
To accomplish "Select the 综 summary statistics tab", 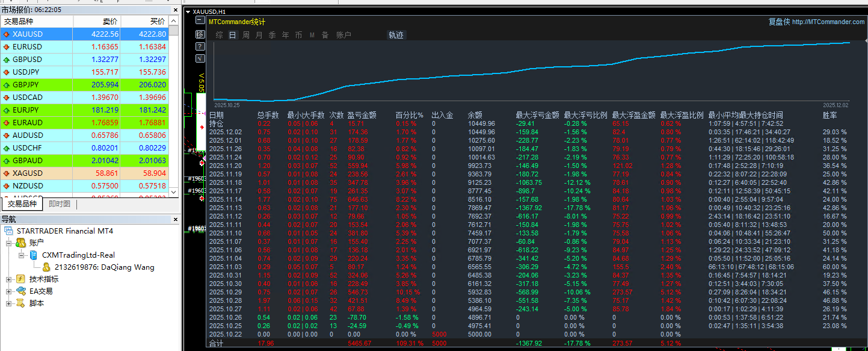I will pyautogui.click(x=219, y=35).
